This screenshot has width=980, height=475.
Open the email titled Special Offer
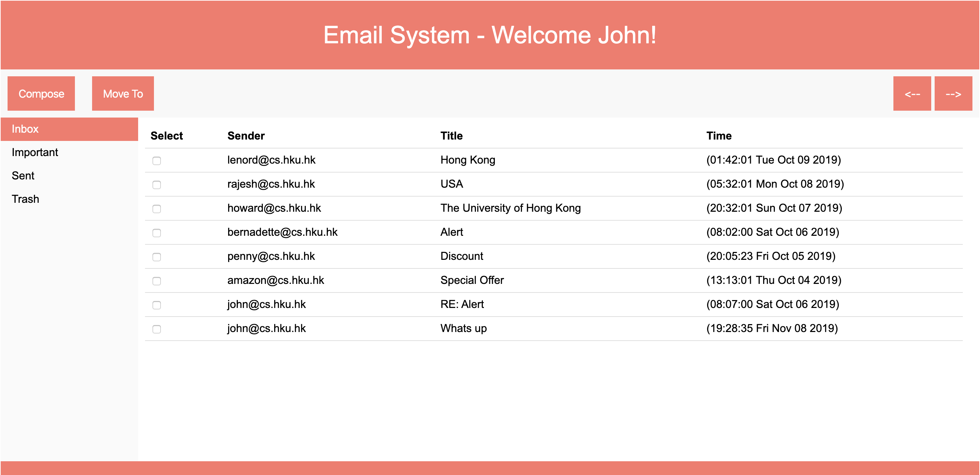click(x=472, y=280)
